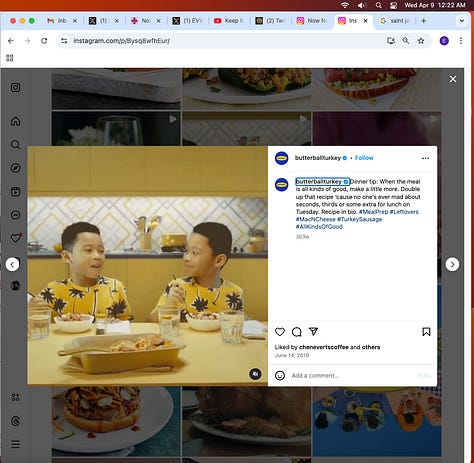Open Notifications heart icon in the sidebar
Viewport: 474px width, 463px height.
[x=16, y=238]
